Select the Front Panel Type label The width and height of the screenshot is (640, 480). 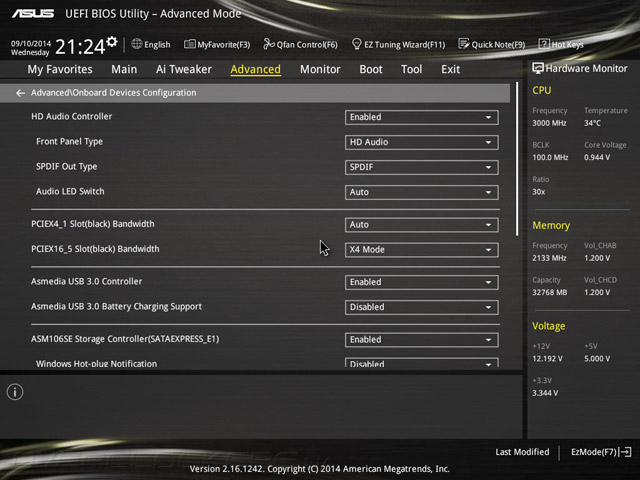tap(69, 142)
